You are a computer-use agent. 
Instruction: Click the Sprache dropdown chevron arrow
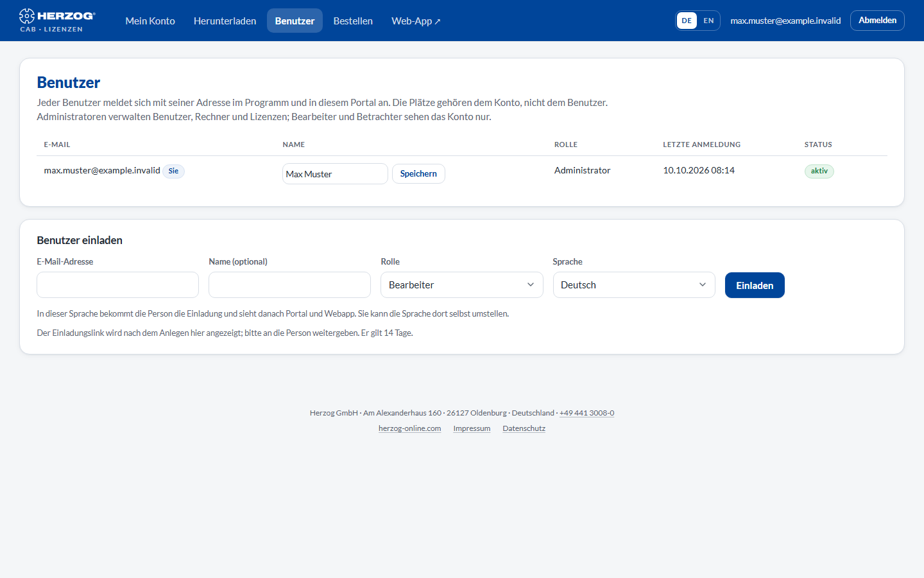(x=703, y=285)
